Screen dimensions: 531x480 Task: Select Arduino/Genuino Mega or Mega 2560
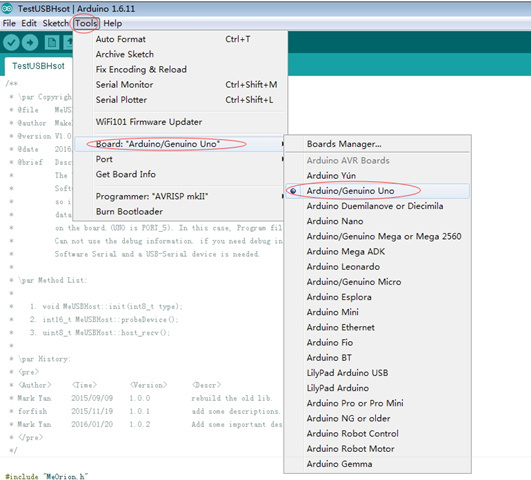[x=377, y=236]
